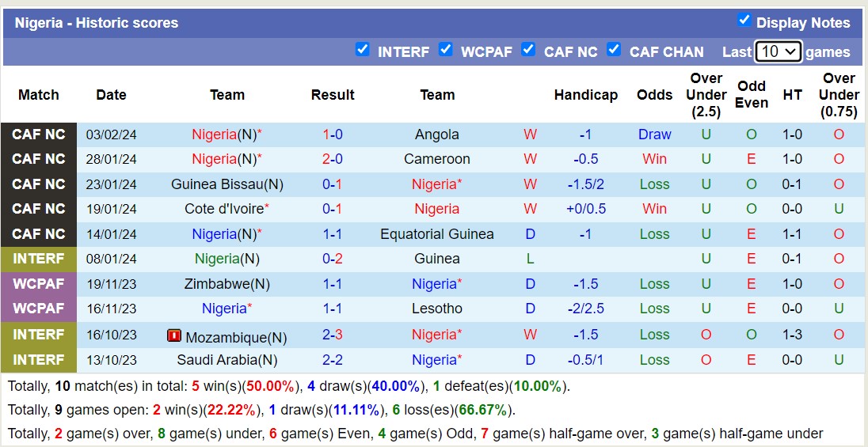Click date 14/01/24

111,234
